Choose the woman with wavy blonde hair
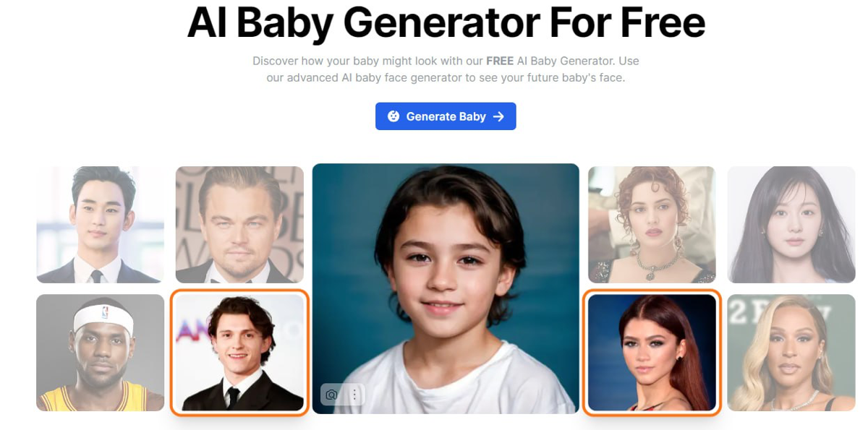The height and width of the screenshot is (430, 868). click(x=791, y=353)
